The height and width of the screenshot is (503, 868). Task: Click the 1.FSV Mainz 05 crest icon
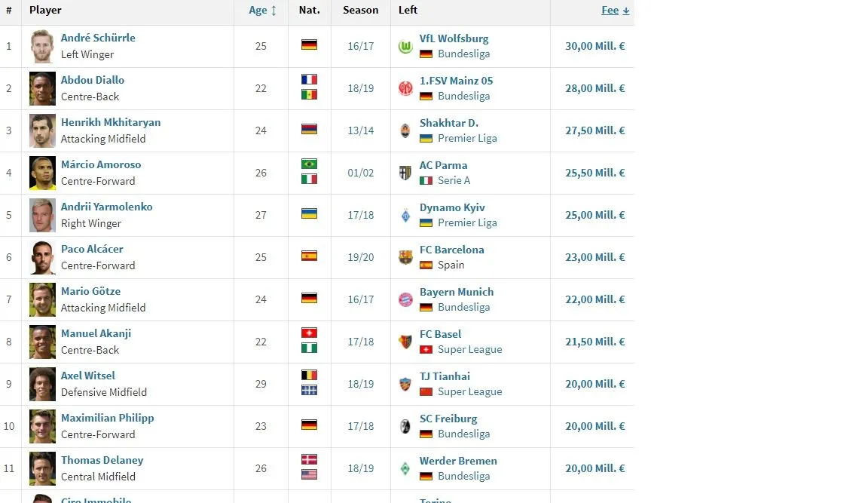coord(405,89)
